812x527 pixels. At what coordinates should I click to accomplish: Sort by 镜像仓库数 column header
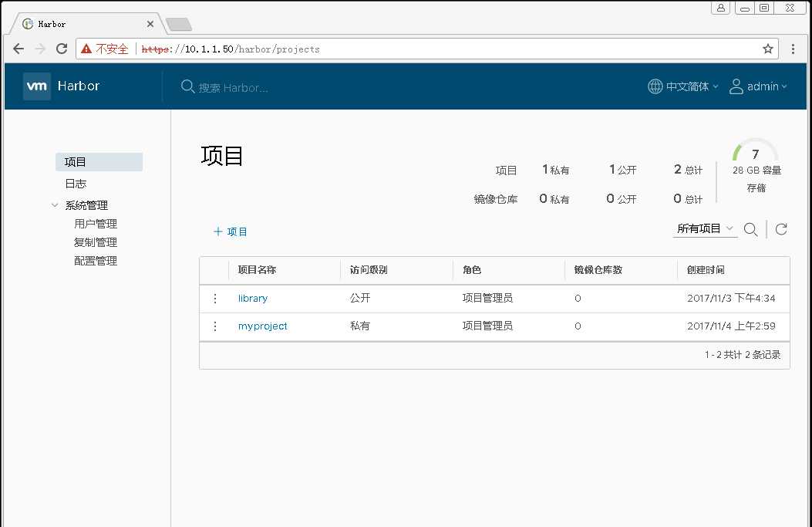(598, 270)
